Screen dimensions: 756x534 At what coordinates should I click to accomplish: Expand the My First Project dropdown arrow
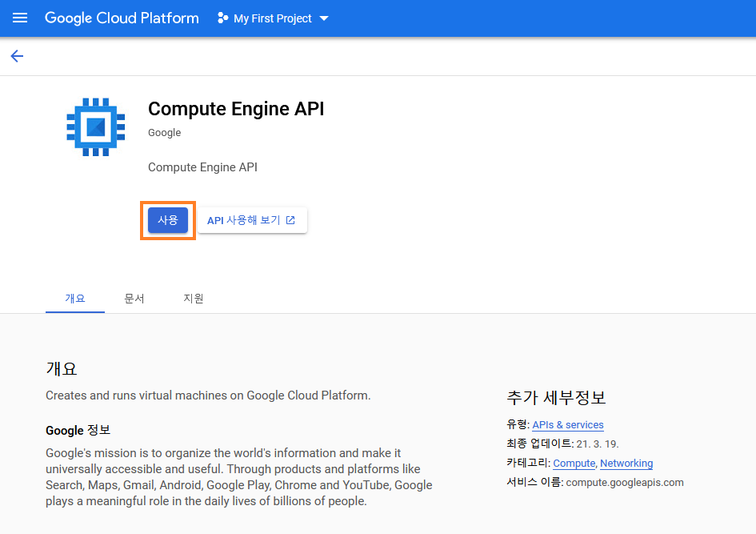click(x=324, y=18)
